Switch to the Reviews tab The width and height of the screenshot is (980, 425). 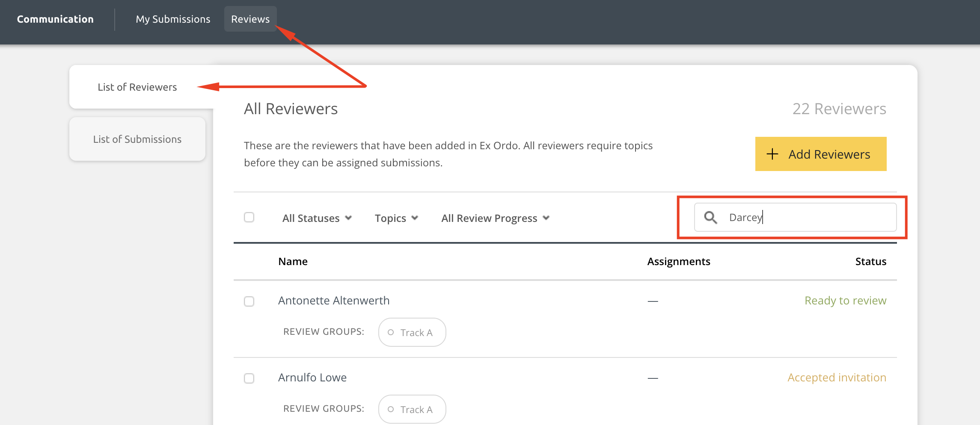250,19
